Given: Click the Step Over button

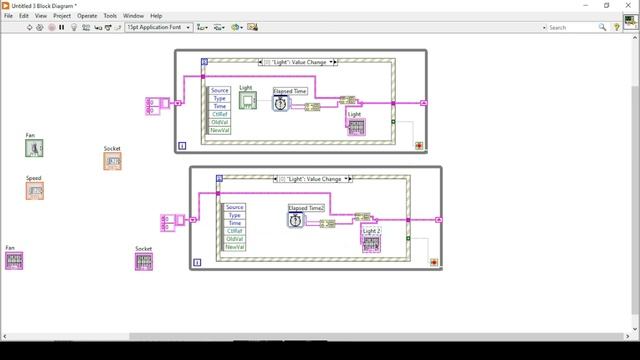Looking at the screenshot, I should [108, 27].
